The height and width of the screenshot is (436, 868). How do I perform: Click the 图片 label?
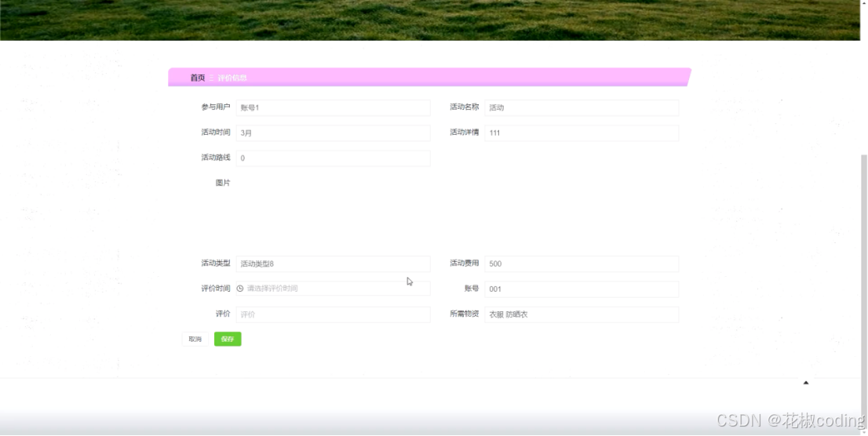point(223,183)
